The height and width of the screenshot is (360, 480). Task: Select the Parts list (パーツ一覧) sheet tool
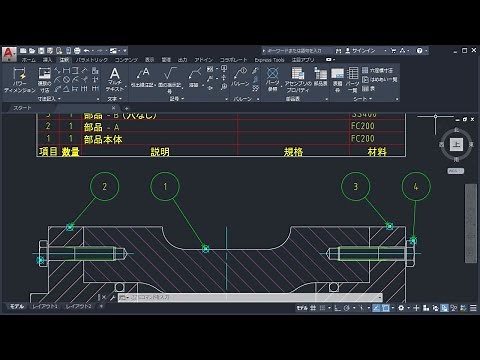tap(352, 80)
